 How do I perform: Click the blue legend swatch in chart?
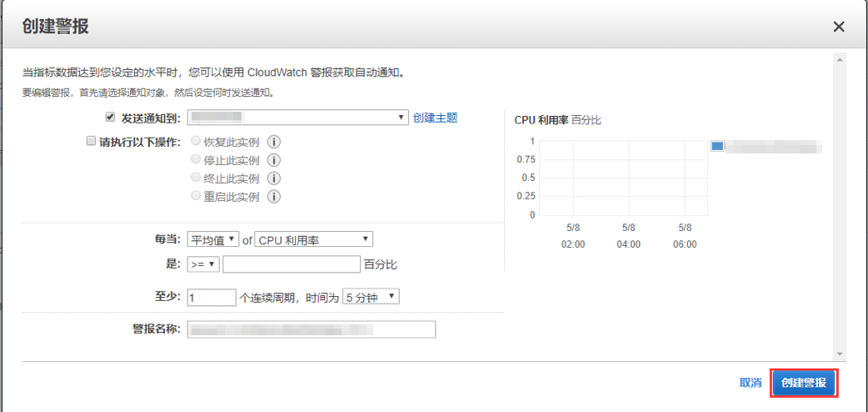tap(717, 146)
